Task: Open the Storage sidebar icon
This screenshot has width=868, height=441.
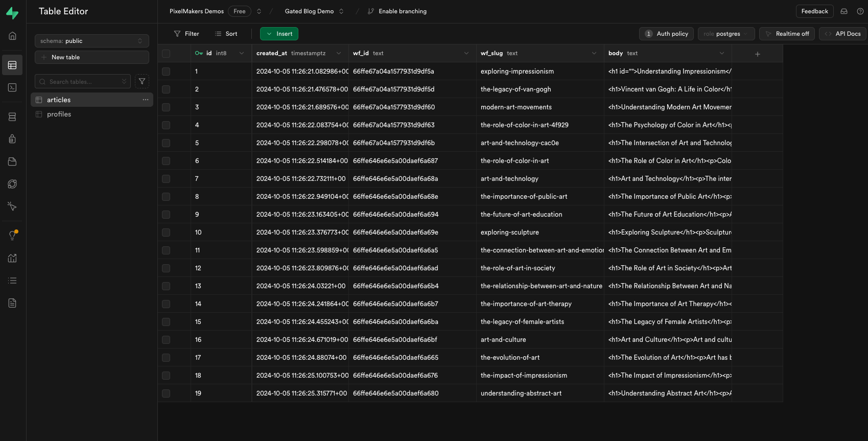Action: pyautogui.click(x=12, y=161)
